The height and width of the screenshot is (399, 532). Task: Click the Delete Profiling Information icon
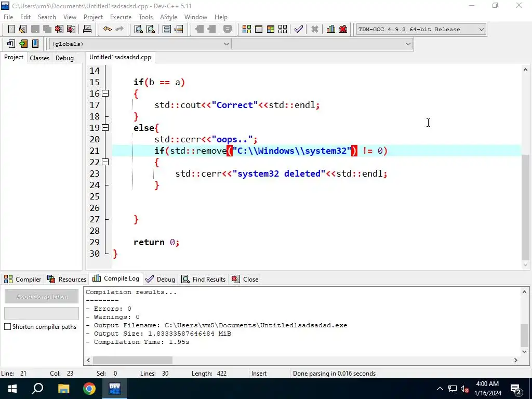343,29
